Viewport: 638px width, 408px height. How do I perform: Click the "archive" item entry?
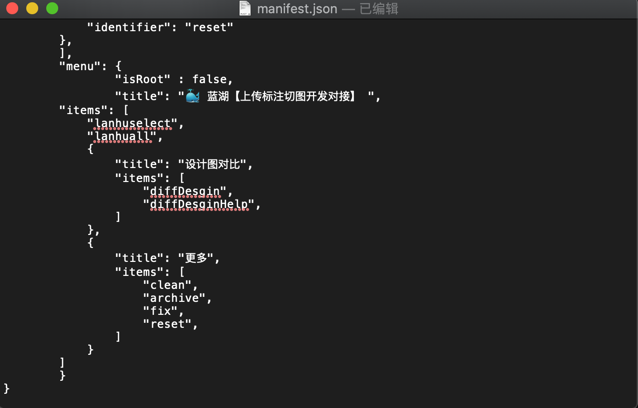coord(176,298)
